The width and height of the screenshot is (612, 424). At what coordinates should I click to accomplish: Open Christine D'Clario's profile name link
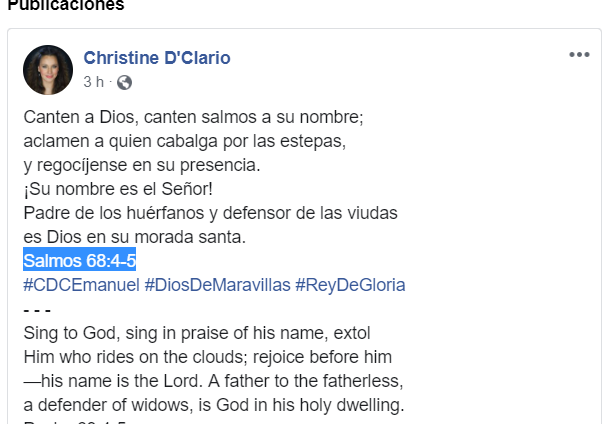[x=157, y=58]
